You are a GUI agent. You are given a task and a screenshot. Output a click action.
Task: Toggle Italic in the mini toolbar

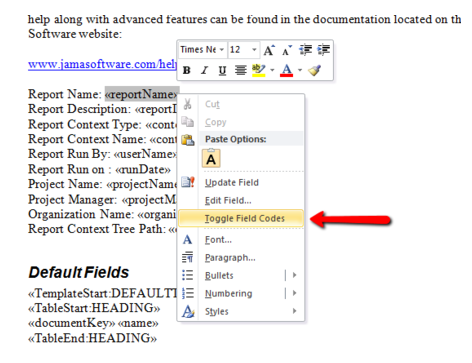pos(204,70)
